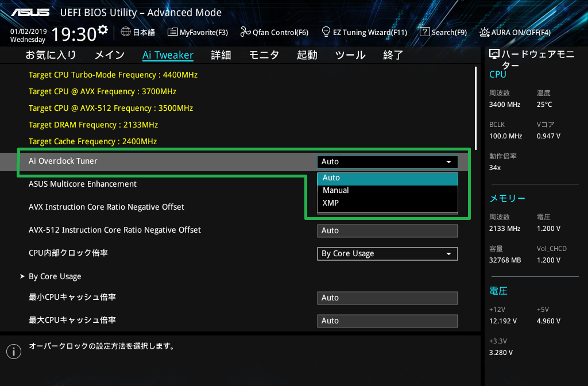This screenshot has width=588, height=386.
Task: Choose XMP in the overclock tuner list
Action: click(388, 203)
